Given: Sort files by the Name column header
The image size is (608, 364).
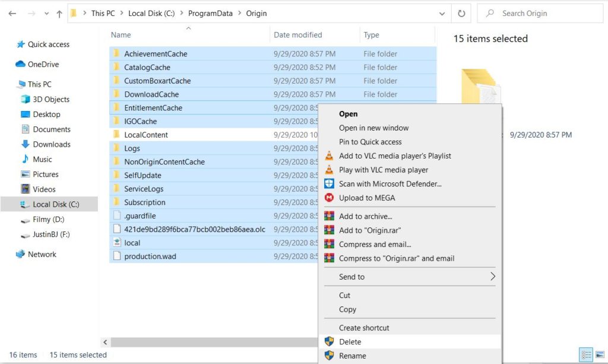Looking at the screenshot, I should click(x=121, y=35).
